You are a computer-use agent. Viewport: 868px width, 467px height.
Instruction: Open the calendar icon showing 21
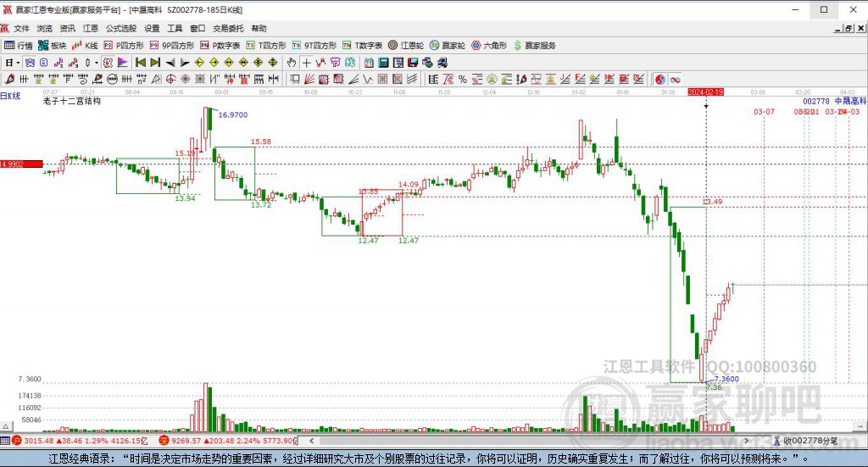coord(369,63)
